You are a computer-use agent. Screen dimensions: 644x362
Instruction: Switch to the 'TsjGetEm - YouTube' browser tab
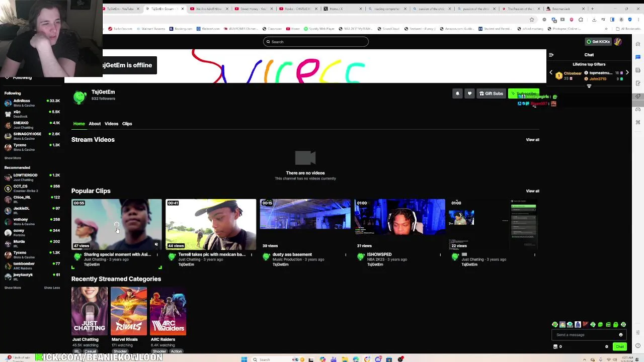(x=121, y=9)
